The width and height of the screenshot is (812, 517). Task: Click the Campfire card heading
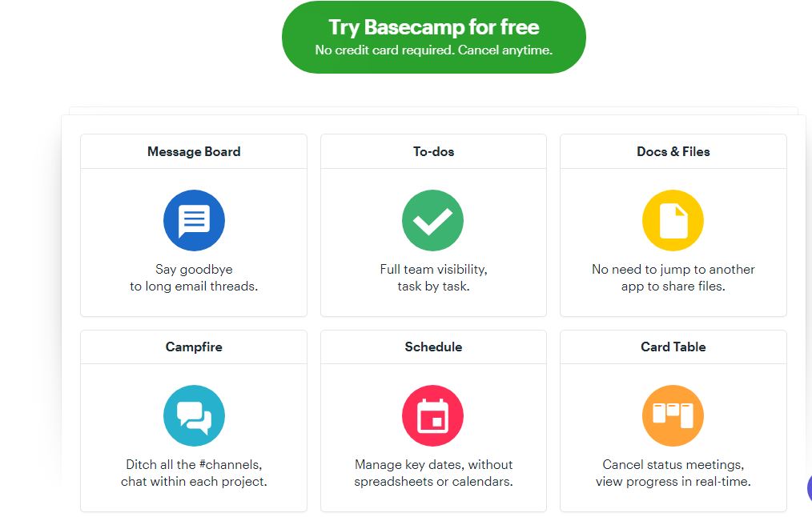pyautogui.click(x=193, y=347)
